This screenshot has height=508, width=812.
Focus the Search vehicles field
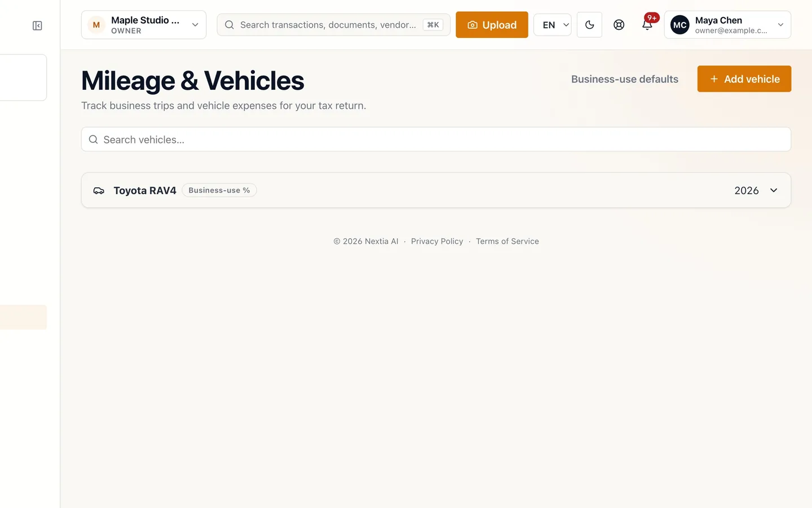click(x=436, y=139)
